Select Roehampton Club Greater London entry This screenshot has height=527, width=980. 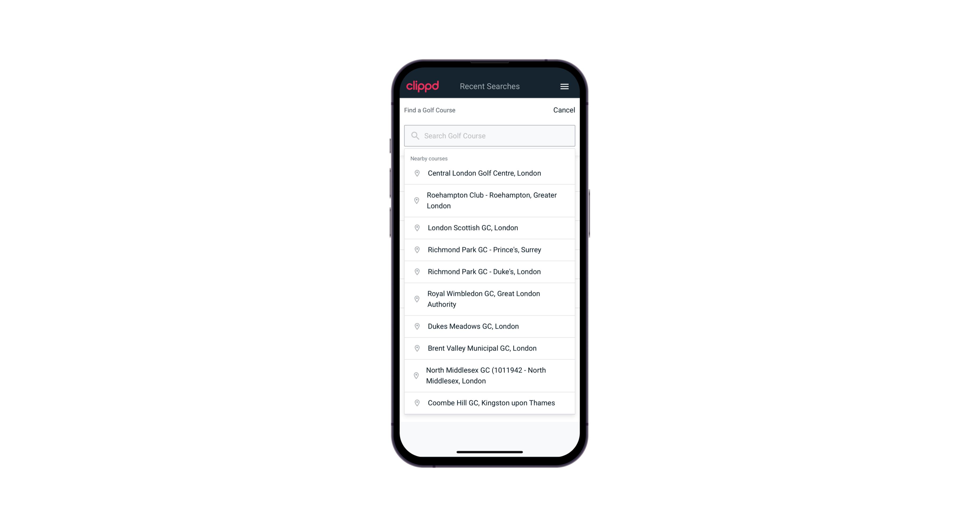(489, 201)
